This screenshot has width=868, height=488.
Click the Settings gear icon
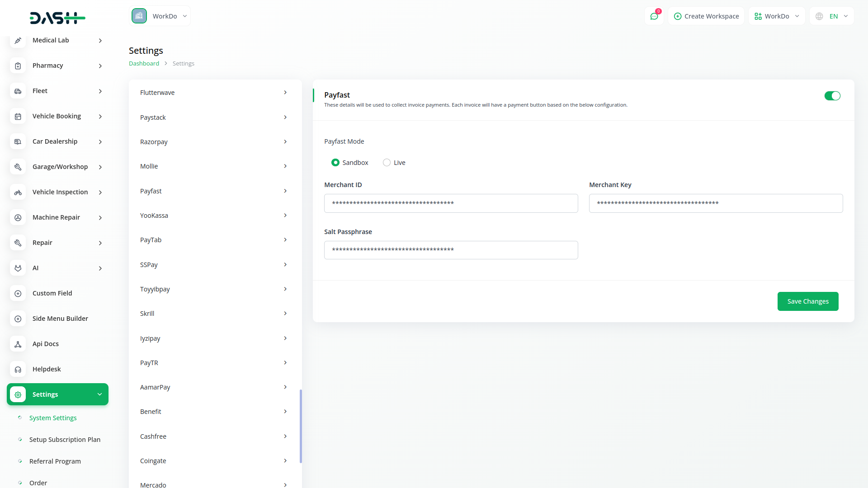click(18, 394)
